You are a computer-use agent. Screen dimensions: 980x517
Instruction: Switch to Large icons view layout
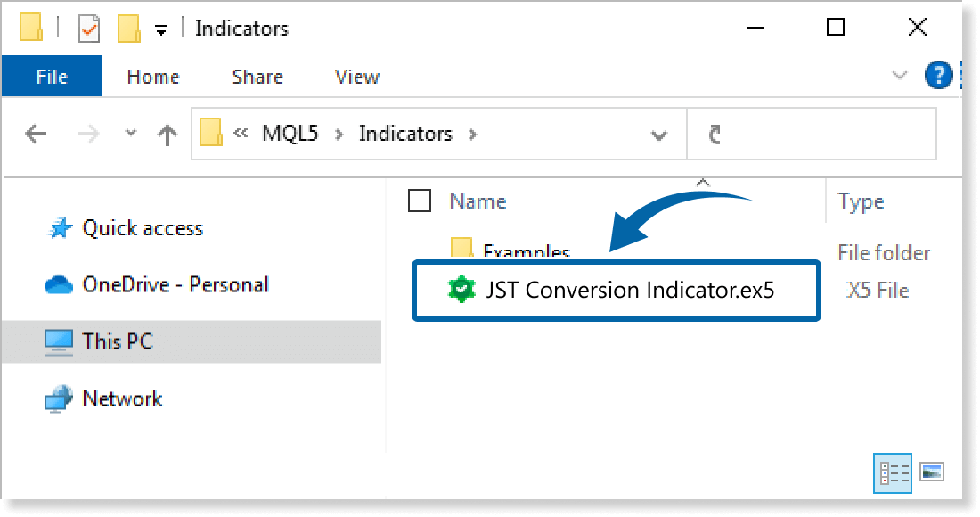coord(931,472)
